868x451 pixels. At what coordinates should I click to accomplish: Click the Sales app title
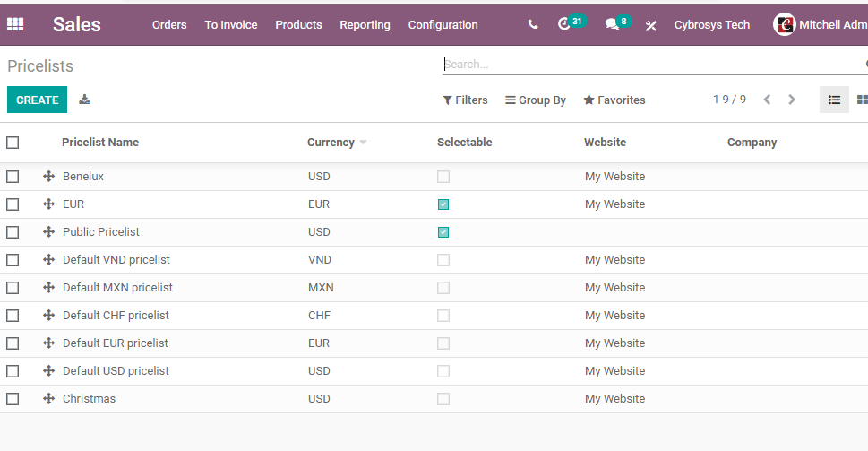[77, 24]
